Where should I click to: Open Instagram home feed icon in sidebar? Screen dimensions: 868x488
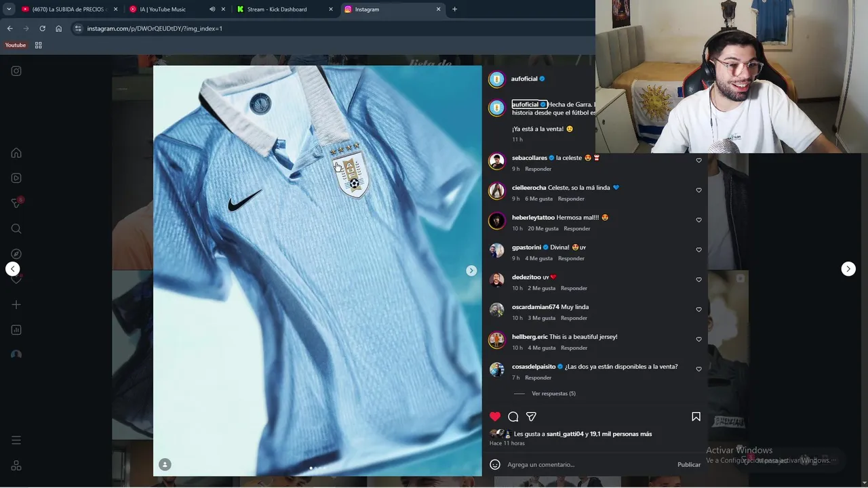coord(16,152)
